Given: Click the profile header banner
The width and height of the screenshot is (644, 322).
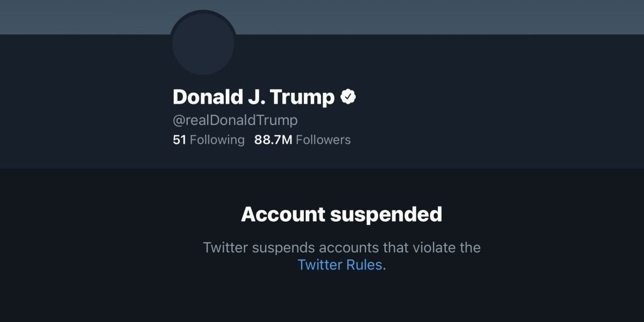Looking at the screenshot, I should click(429, 16).
